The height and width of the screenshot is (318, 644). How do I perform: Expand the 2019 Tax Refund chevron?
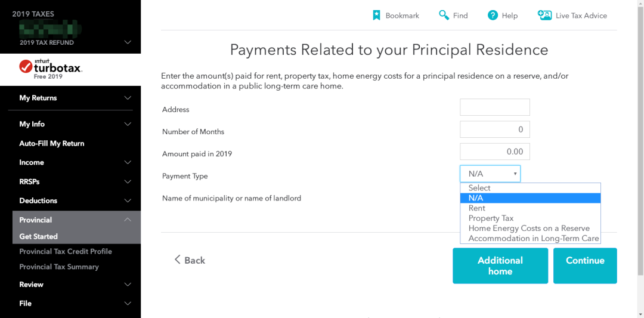(x=128, y=42)
